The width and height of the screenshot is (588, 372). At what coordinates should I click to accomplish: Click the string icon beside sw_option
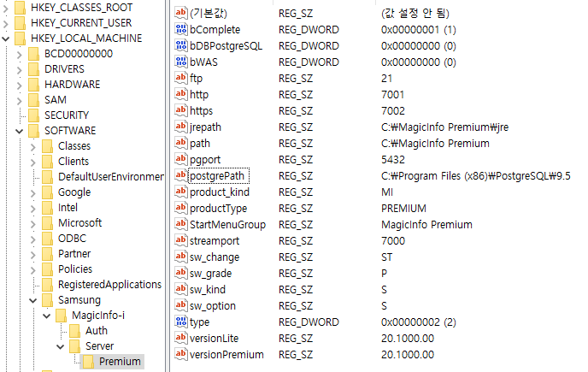[180, 305]
